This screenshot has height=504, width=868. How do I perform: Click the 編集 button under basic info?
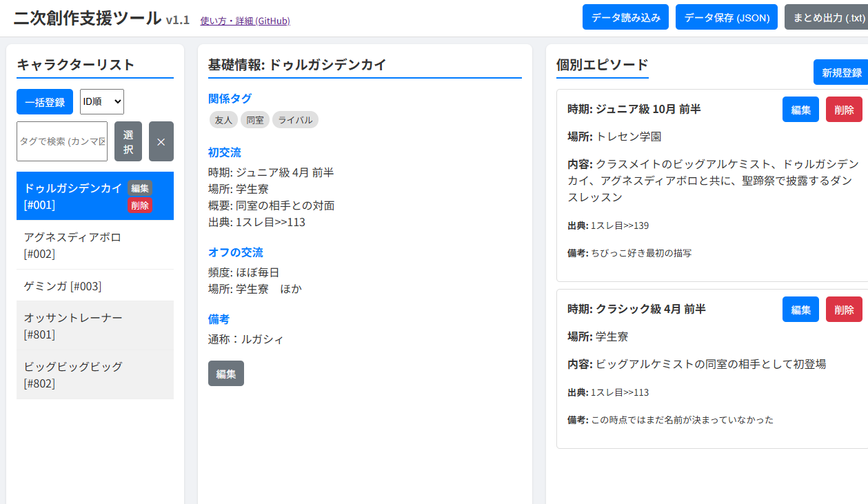(x=225, y=374)
